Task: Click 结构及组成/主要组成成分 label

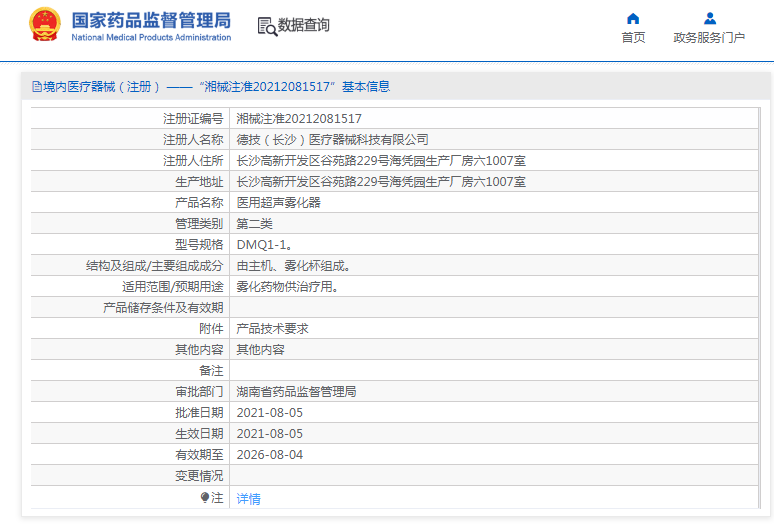Action: [155, 266]
